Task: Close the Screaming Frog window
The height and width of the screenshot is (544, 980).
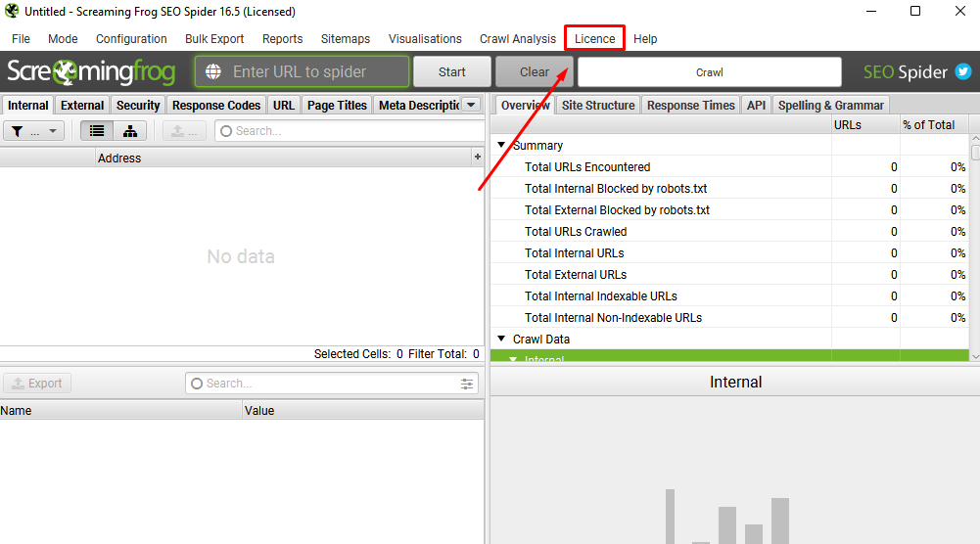Action: [960, 11]
